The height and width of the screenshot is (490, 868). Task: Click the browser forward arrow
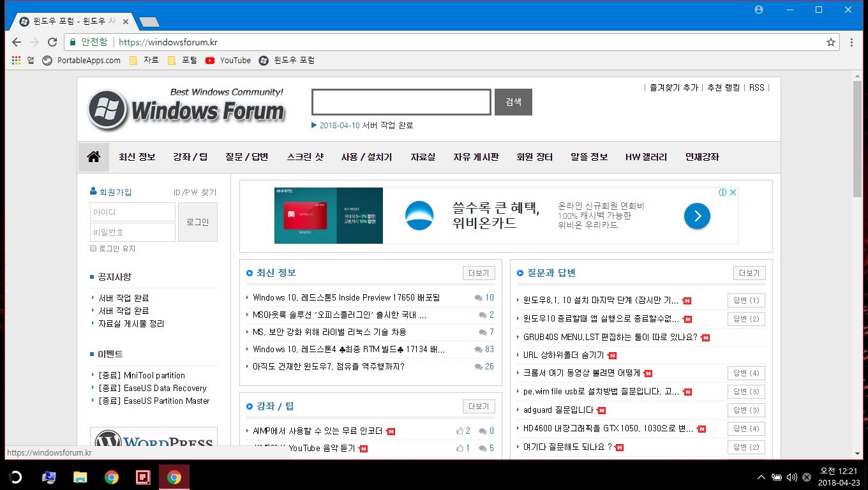tap(34, 42)
